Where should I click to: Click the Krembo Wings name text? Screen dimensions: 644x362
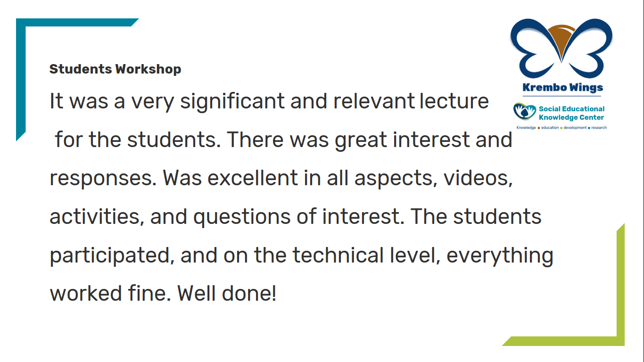[x=562, y=87]
